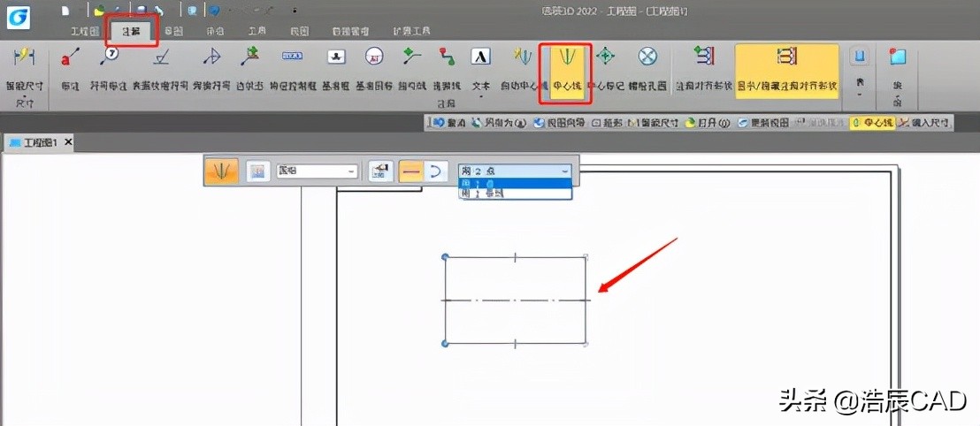Click the bottom-left blue keypoint of the rectangle
The image size is (980, 426).
(445, 344)
